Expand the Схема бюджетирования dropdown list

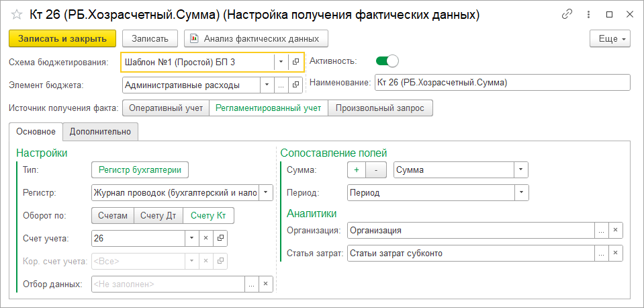point(281,62)
